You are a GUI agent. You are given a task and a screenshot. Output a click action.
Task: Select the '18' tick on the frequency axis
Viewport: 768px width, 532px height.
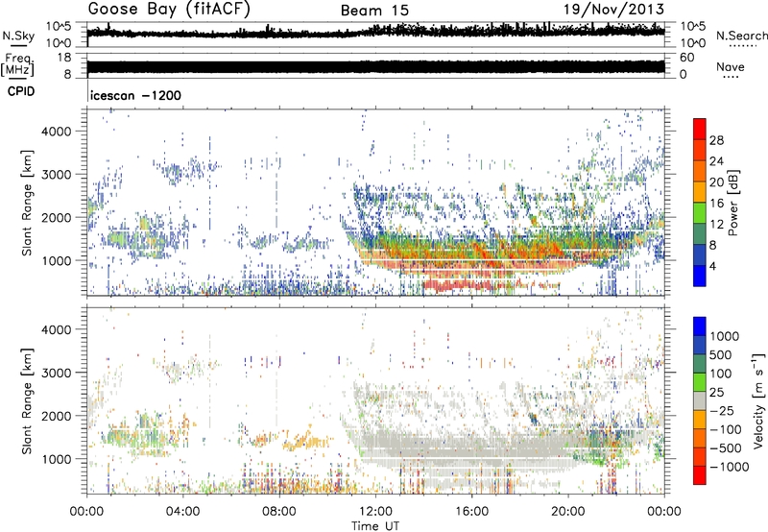(63, 58)
